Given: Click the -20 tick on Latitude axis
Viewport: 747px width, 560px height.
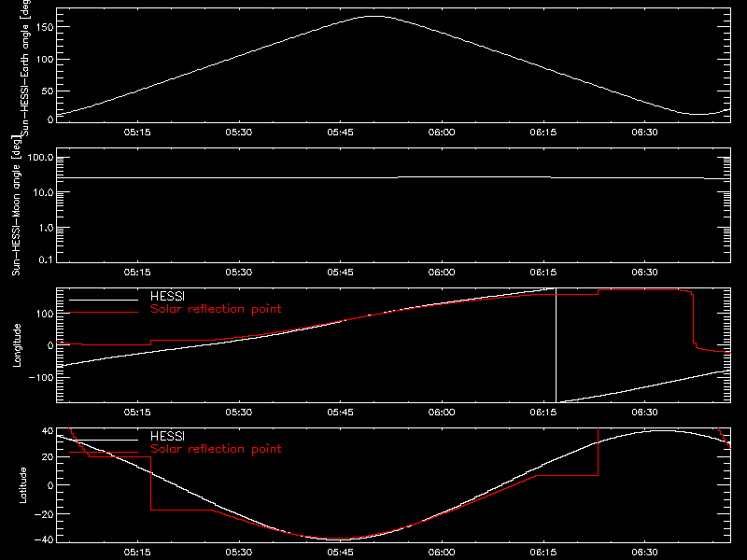Looking at the screenshot, I should pyautogui.click(x=44, y=514).
